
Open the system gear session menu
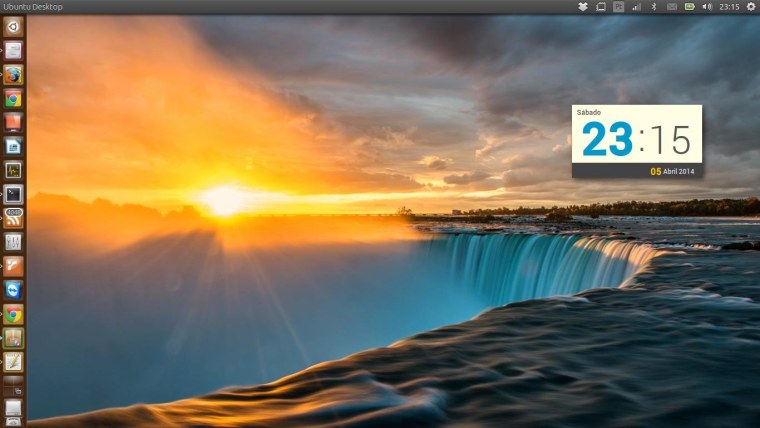tap(751, 7)
